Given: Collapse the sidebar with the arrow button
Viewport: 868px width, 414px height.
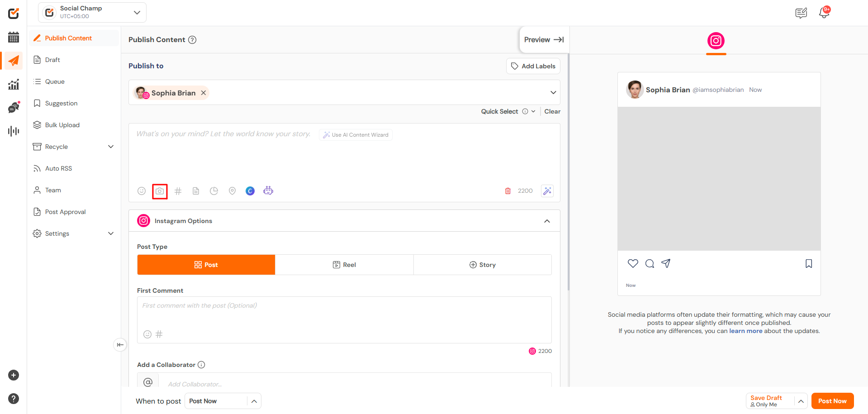Looking at the screenshot, I should tap(120, 345).
